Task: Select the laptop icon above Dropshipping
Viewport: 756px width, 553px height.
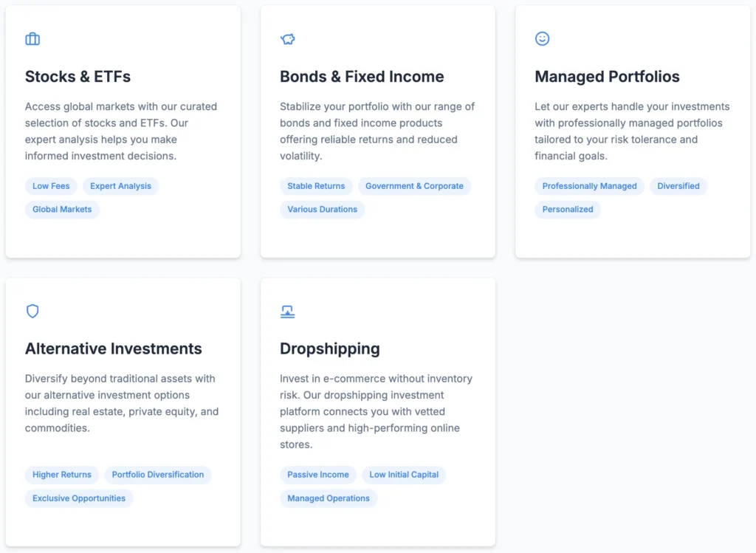Action: point(287,311)
